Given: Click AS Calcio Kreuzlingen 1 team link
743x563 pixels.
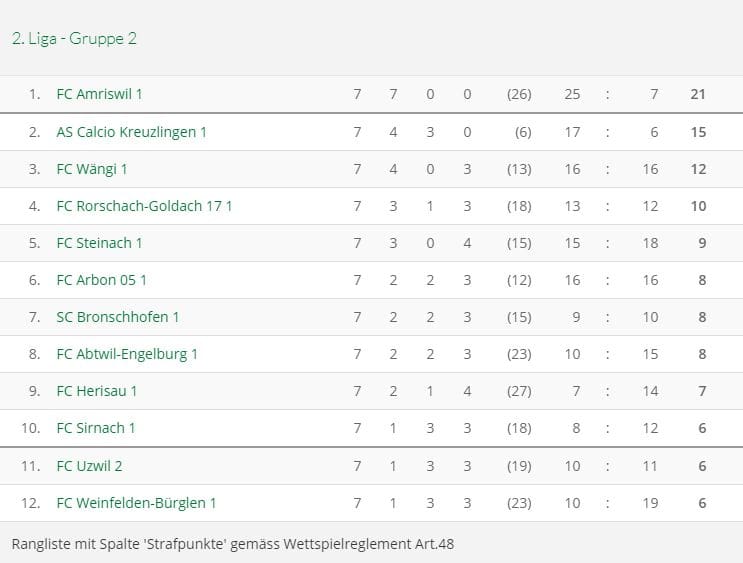Looking at the screenshot, I should (x=131, y=132).
